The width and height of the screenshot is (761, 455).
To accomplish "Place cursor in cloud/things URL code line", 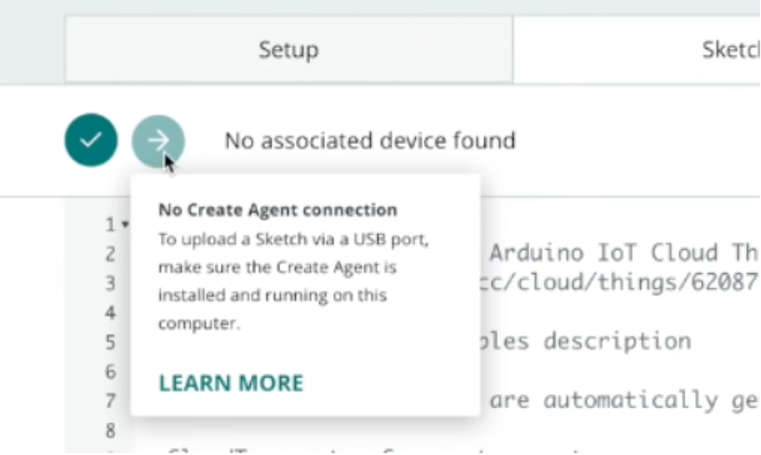I will (619, 282).
